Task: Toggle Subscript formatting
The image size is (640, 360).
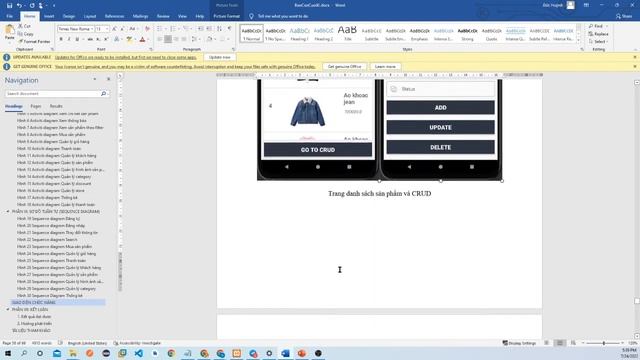Action: click(98, 39)
